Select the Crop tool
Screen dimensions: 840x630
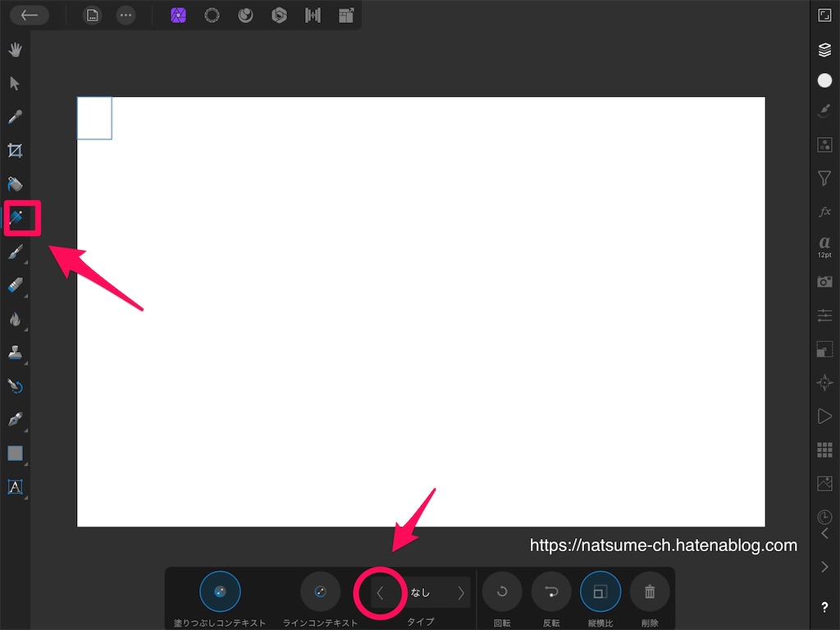pyautogui.click(x=15, y=151)
